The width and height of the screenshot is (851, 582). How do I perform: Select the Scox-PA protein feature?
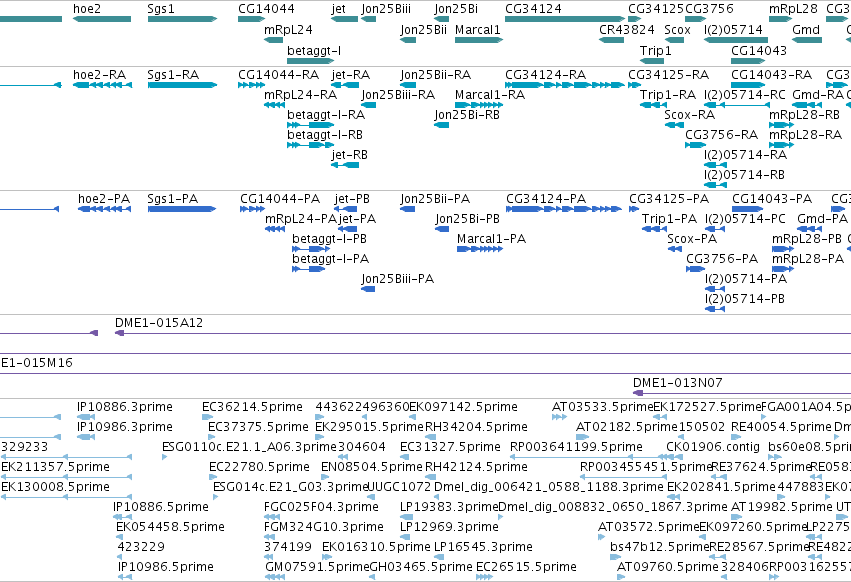[674, 249]
